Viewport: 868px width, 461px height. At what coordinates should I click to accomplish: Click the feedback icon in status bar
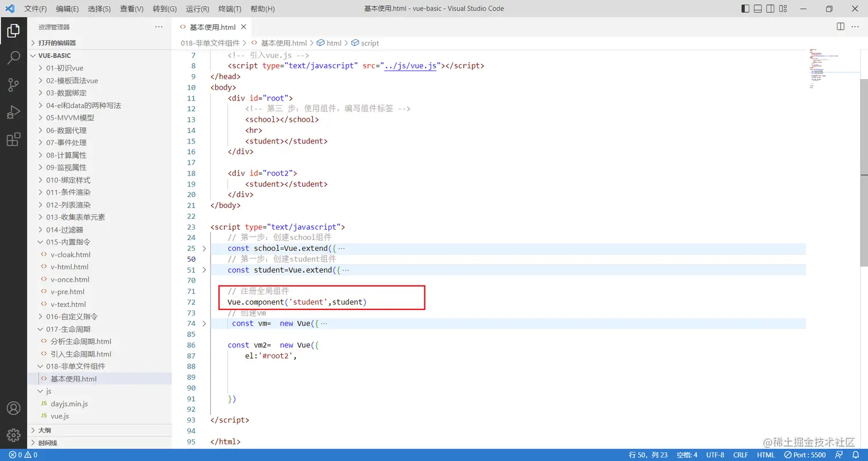tap(840, 455)
